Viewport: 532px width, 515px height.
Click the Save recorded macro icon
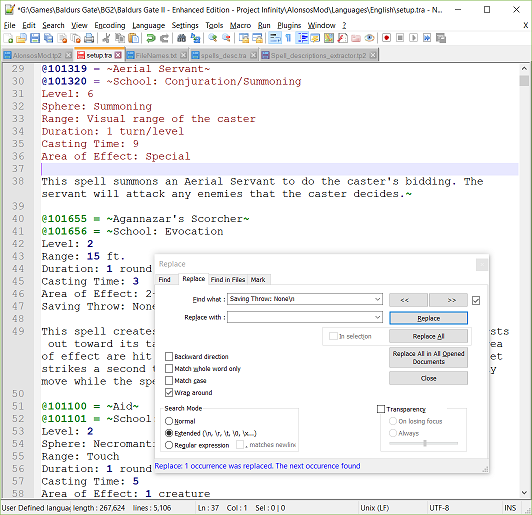click(441, 38)
